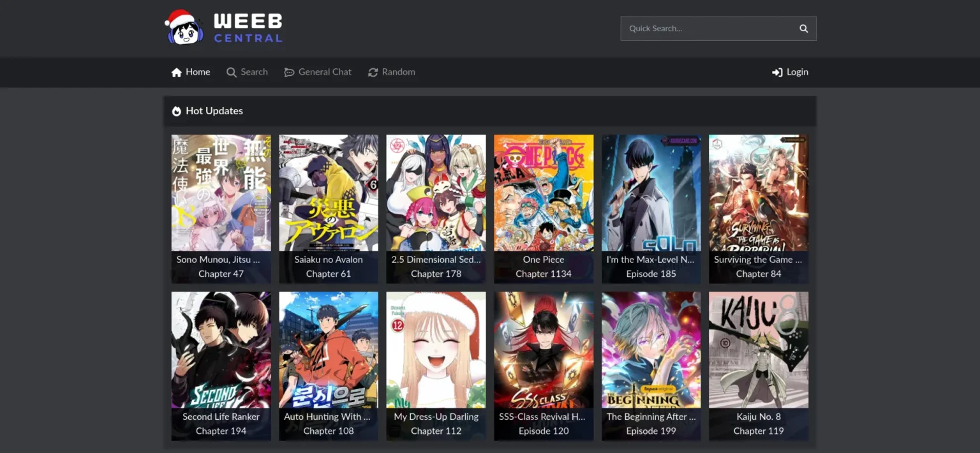Screen dimensions: 980x453
Task: Click the 'Chapter 178' label
Action: 436,274
